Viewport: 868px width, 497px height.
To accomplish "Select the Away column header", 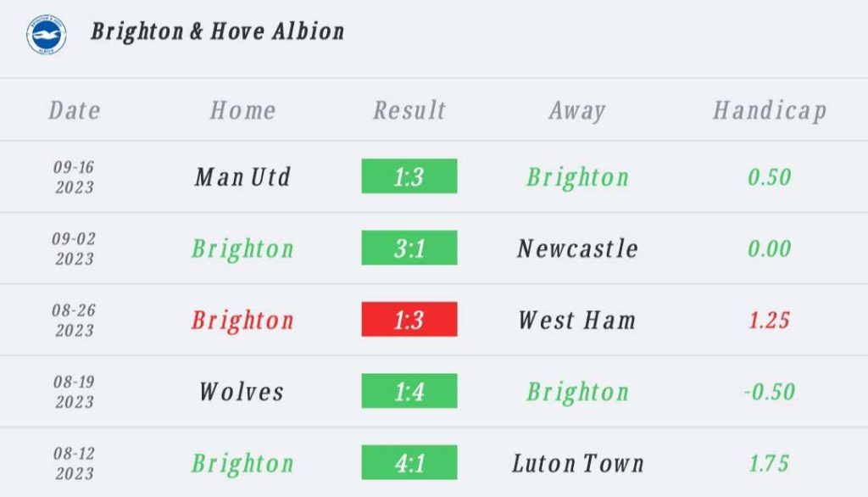I will click(577, 111).
